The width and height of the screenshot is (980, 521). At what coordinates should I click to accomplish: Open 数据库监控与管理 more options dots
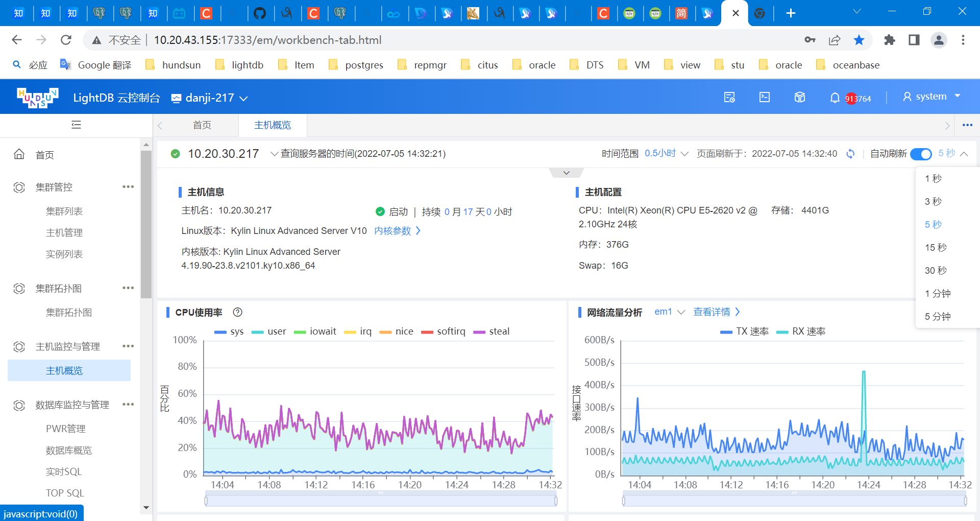pos(128,405)
